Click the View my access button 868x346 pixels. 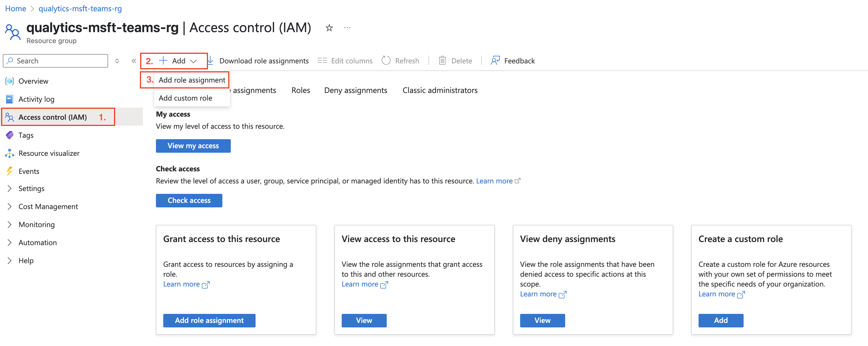(193, 146)
